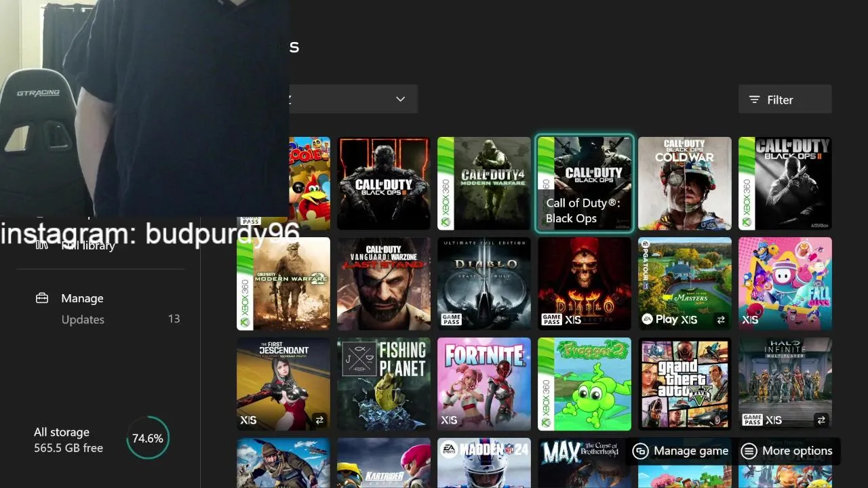Open Call of Duty Cold War tile
The image size is (868, 488).
(x=685, y=183)
